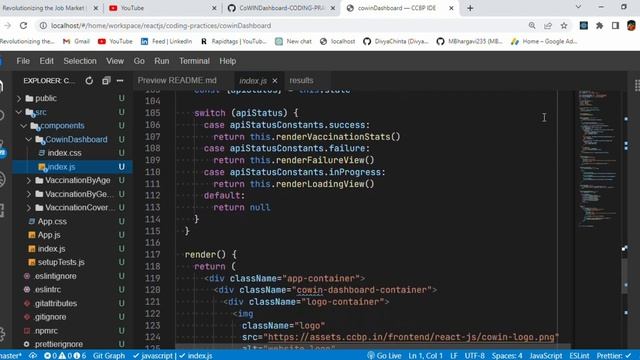The height and width of the screenshot is (360, 640).
Task: Open the File menu
Action: click(x=23, y=61)
